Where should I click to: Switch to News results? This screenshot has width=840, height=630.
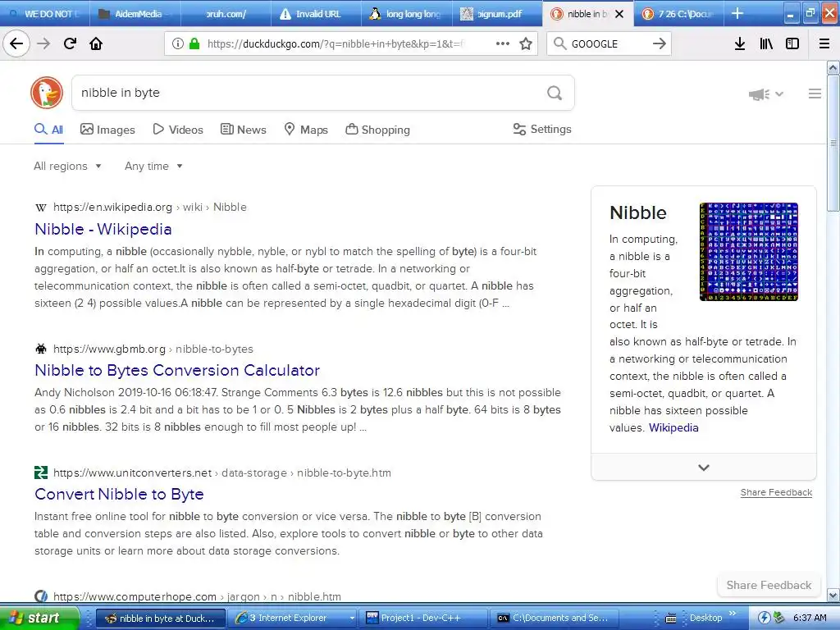pyautogui.click(x=243, y=130)
